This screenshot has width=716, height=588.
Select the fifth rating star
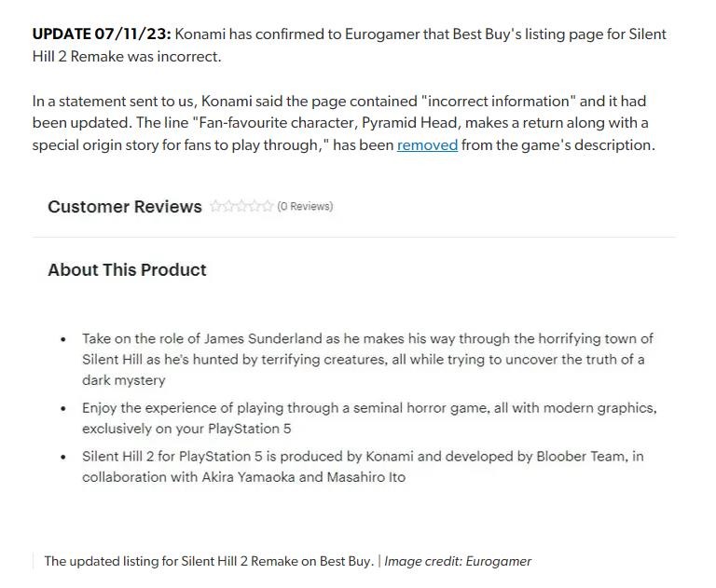coord(268,207)
